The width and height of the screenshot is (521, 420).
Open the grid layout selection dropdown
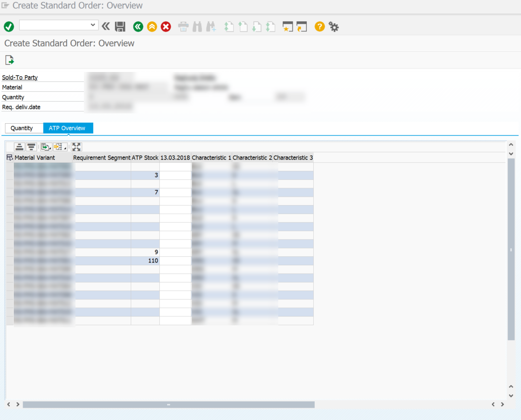(x=60, y=147)
